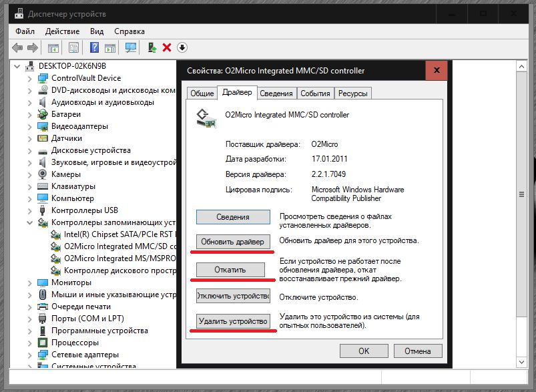536x392 pixels.
Task: Click the battery icon beside Батареи
Action: (43, 114)
